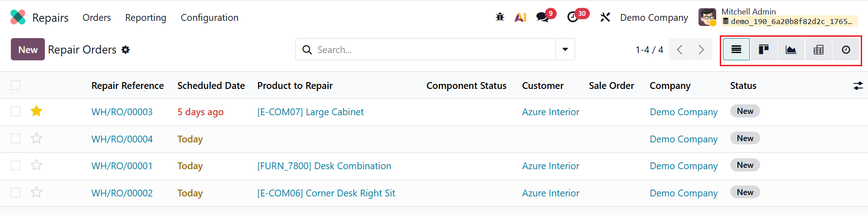868x215 pixels.
Task: Open the Repair Orders gear actions menu
Action: (126, 49)
